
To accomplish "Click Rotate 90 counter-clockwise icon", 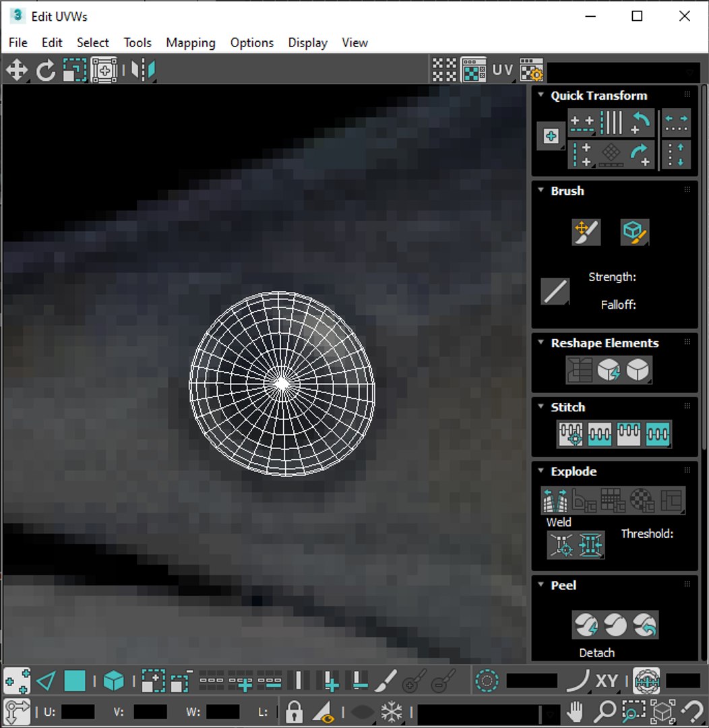I will click(640, 123).
